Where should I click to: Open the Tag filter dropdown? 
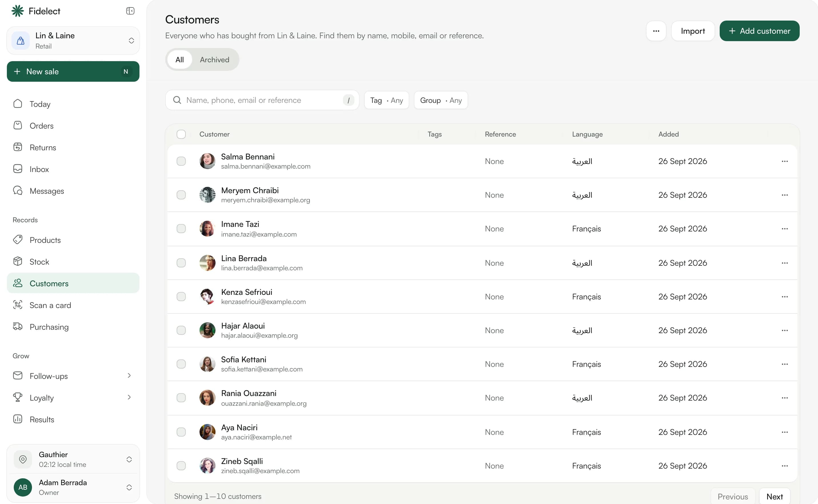386,100
